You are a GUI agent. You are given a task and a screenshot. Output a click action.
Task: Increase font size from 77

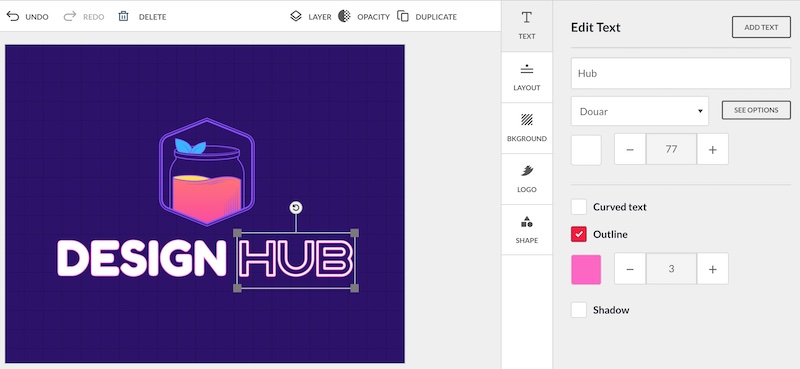click(x=713, y=150)
